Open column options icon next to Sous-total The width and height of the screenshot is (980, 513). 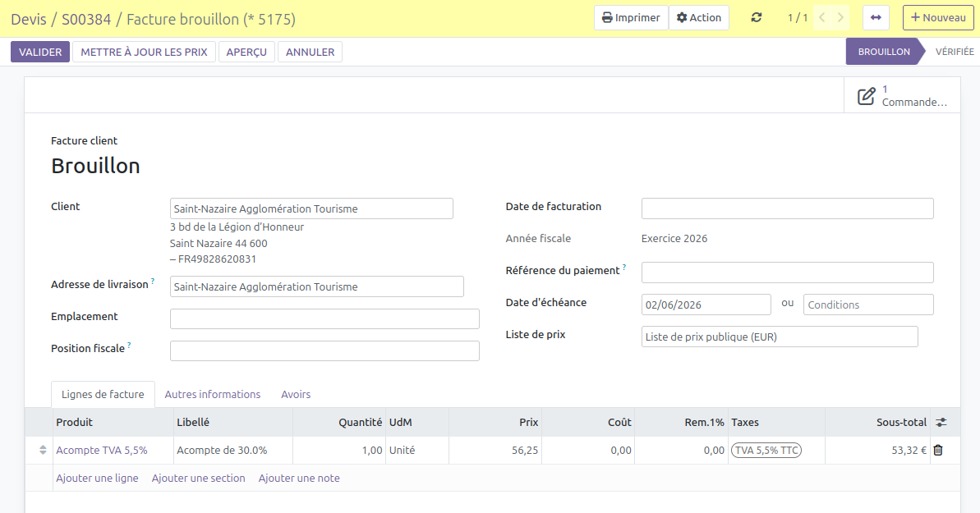941,423
